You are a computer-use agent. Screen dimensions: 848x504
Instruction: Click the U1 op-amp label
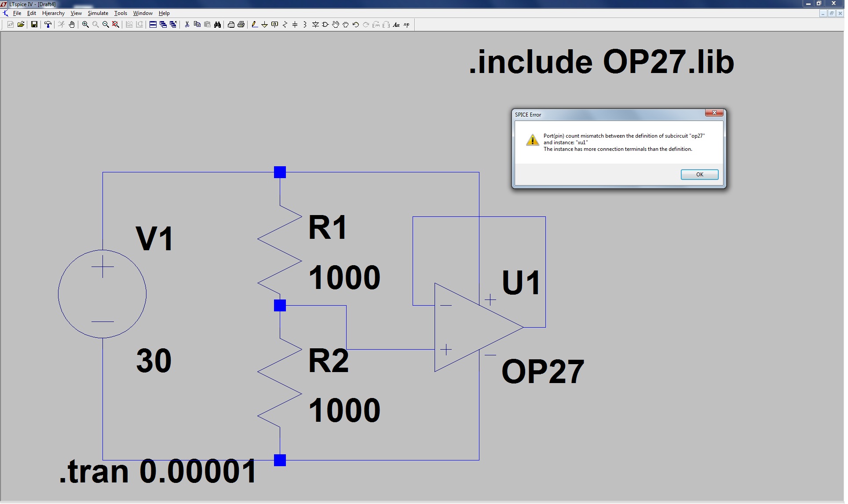tap(521, 282)
